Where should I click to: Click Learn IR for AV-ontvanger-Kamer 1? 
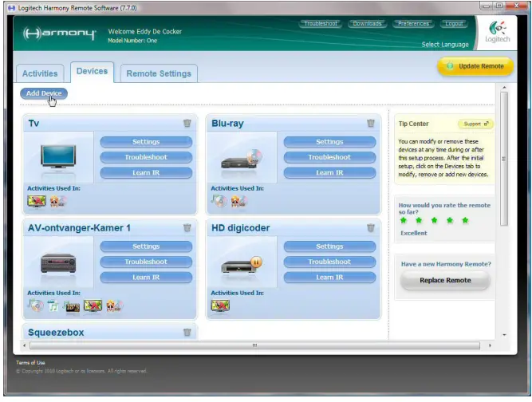tap(146, 277)
